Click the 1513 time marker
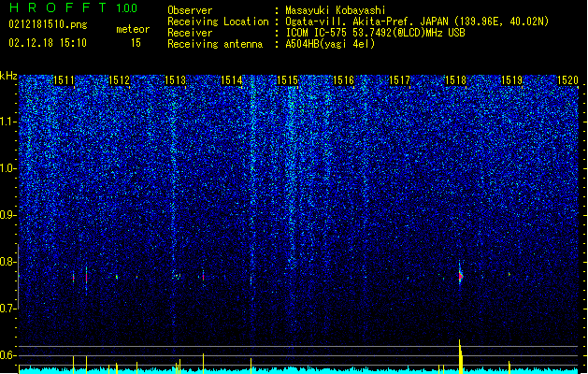The image size is (588, 374). click(x=176, y=80)
